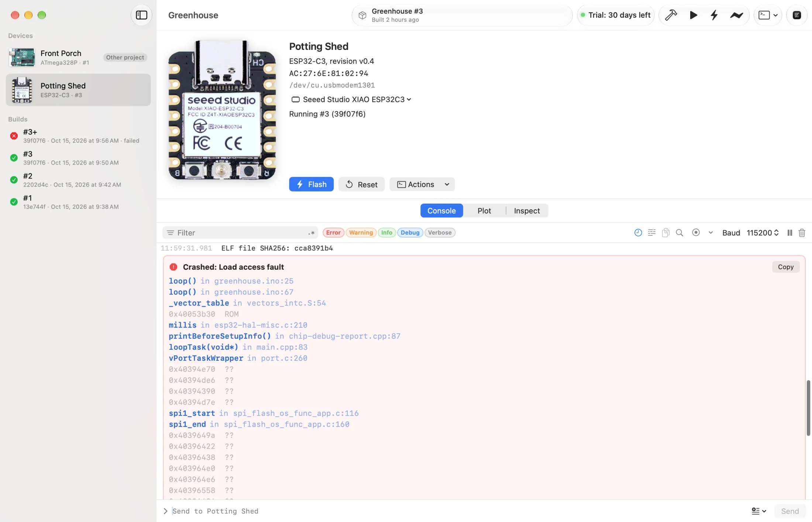Click the Reset button
The image size is (812, 522).
361,184
